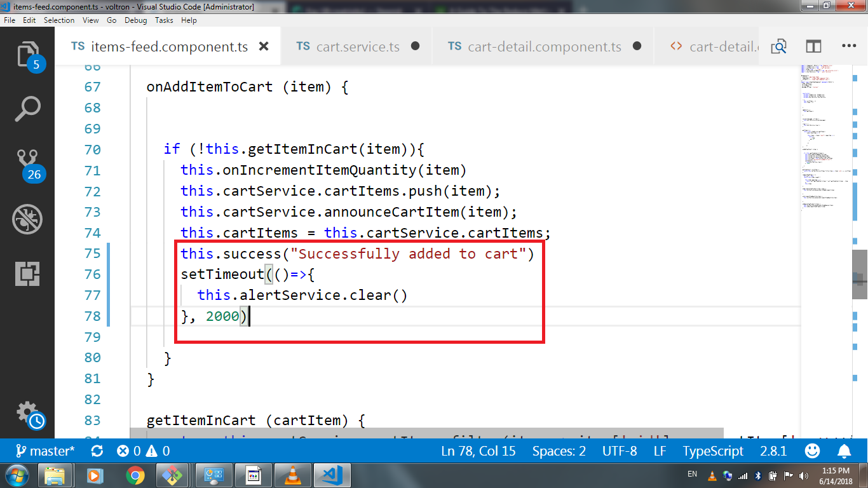Click line number 70 in the gutter
Viewport: 868px width, 488px height.
pyautogui.click(x=92, y=149)
